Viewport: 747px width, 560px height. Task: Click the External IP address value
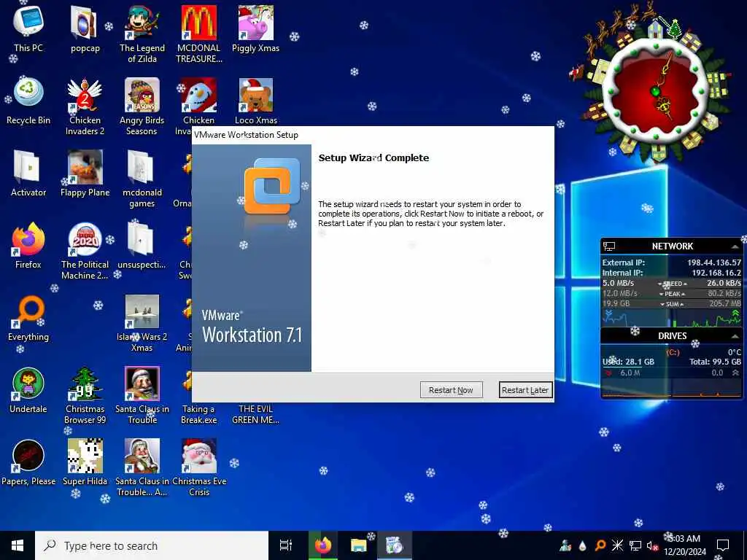713,262
